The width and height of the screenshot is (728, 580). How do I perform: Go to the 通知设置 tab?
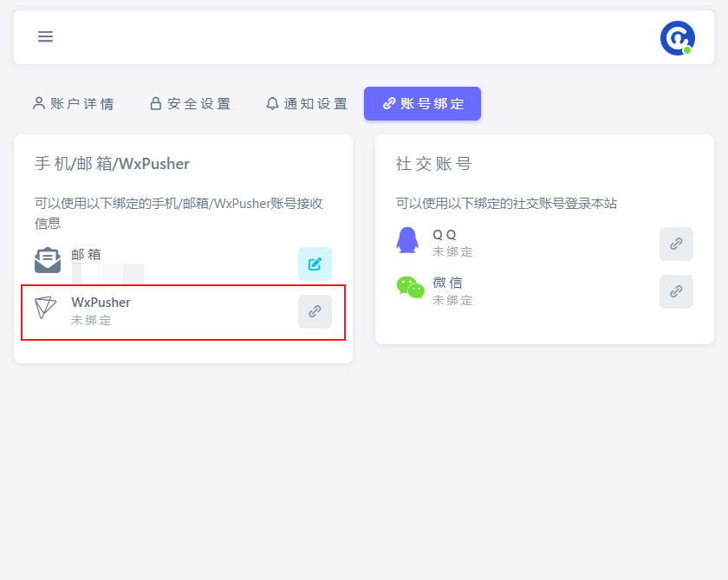pyautogui.click(x=307, y=104)
